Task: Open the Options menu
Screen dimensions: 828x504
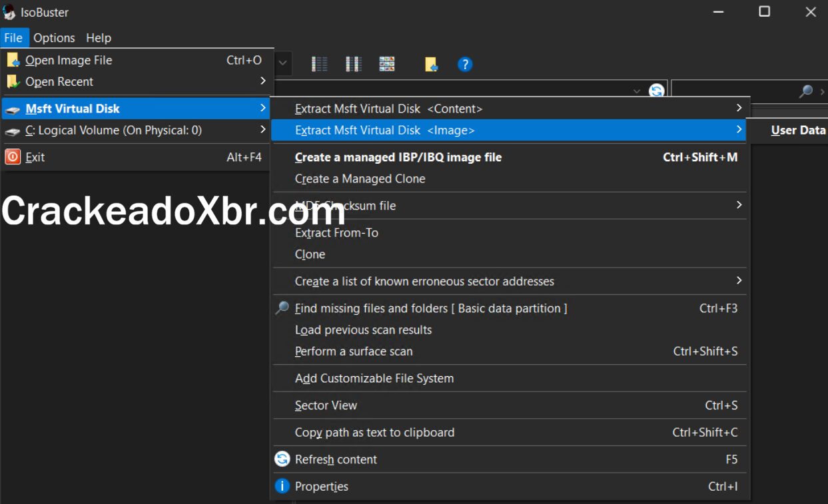Action: 54,38
